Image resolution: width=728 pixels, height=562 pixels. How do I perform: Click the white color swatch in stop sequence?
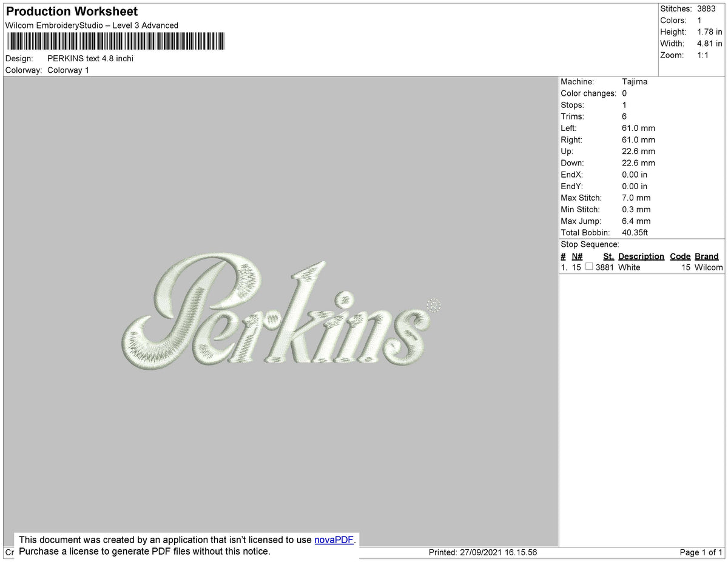pos(589,267)
